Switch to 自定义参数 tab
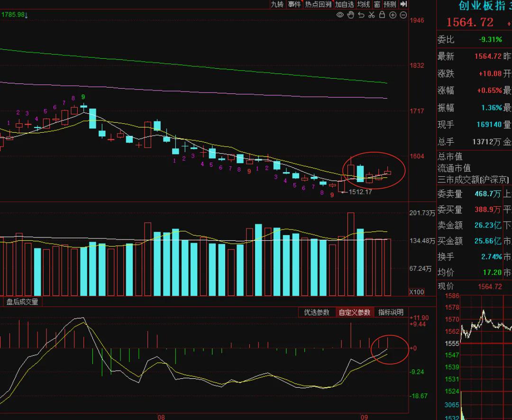512x420 pixels. pos(354,312)
